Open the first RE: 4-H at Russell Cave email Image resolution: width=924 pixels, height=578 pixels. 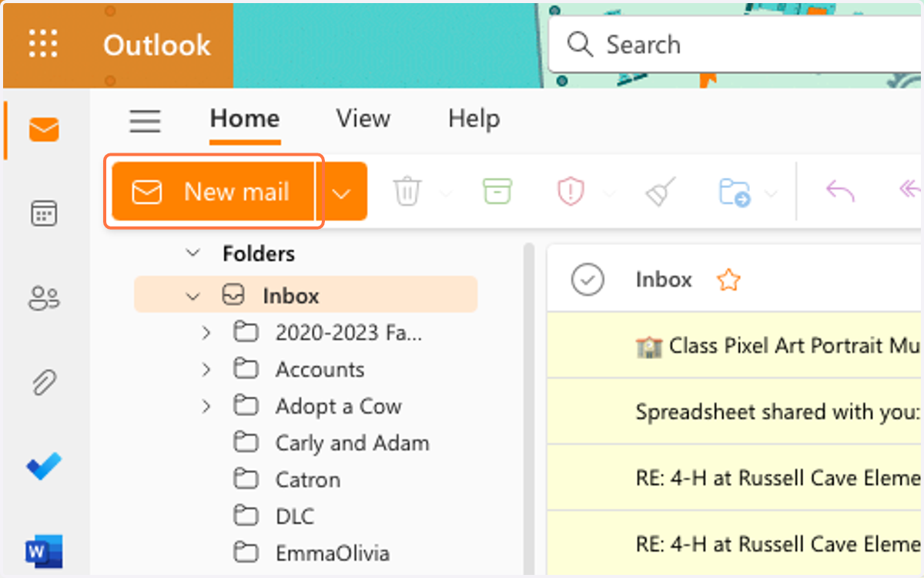735,478
